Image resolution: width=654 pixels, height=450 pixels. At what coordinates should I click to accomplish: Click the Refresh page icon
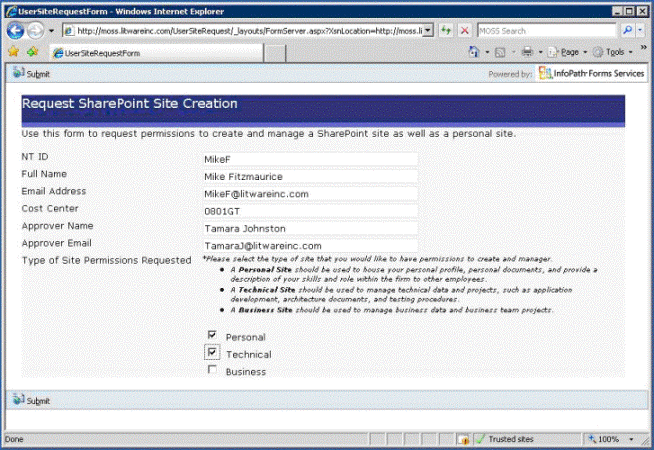[x=446, y=31]
